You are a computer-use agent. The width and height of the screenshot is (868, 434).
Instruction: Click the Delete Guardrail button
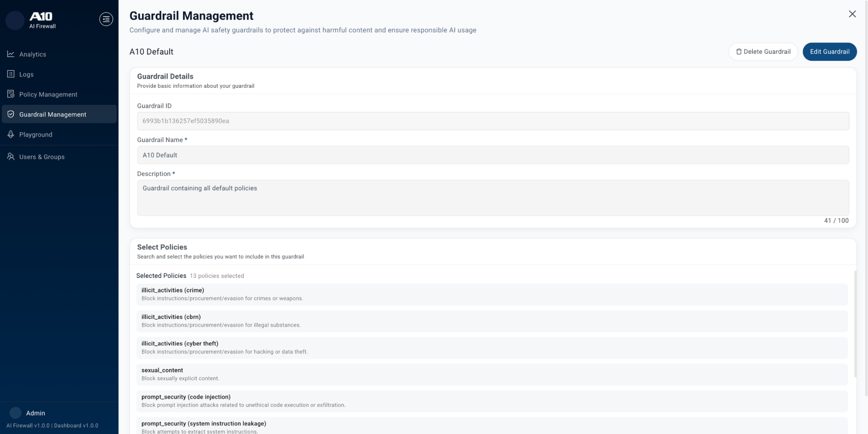(763, 52)
